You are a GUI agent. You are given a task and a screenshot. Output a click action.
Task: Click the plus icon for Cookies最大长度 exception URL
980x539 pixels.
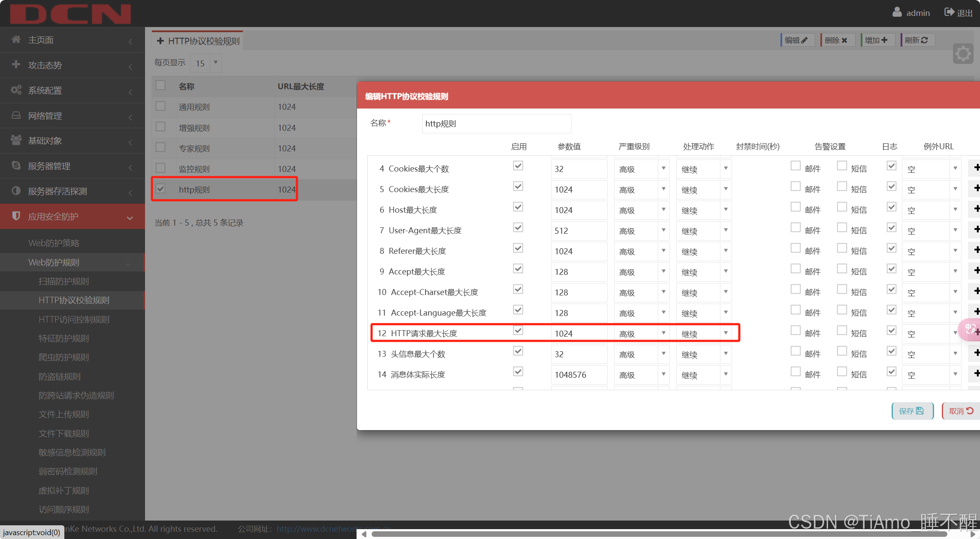point(976,188)
